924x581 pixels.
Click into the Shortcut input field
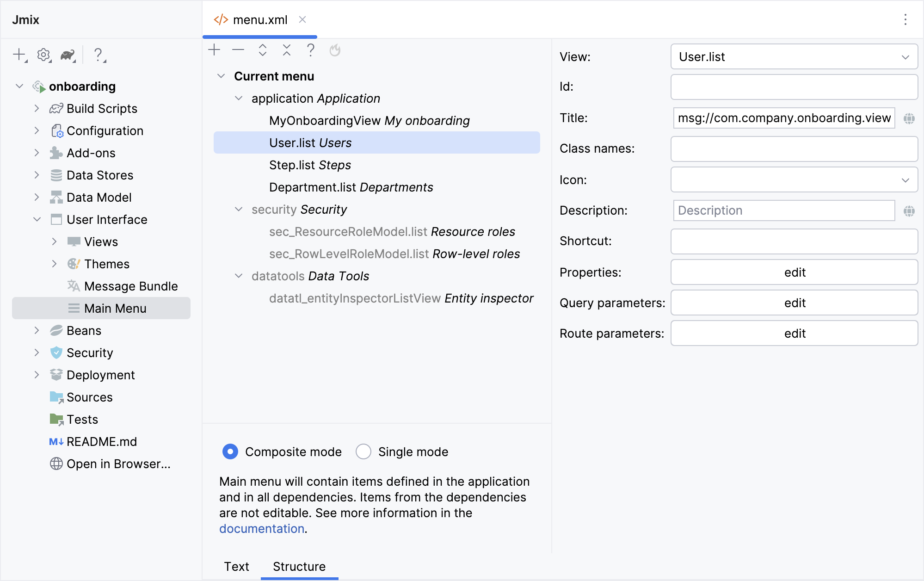pyautogui.click(x=794, y=241)
